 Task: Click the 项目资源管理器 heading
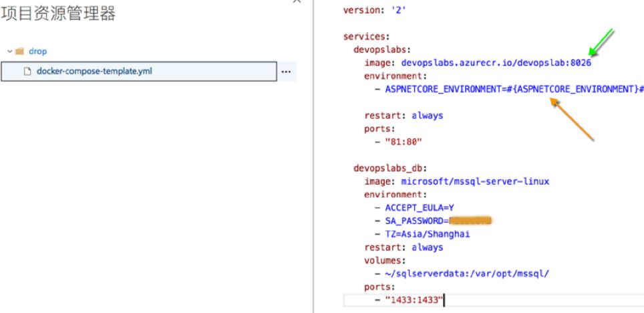click(58, 13)
